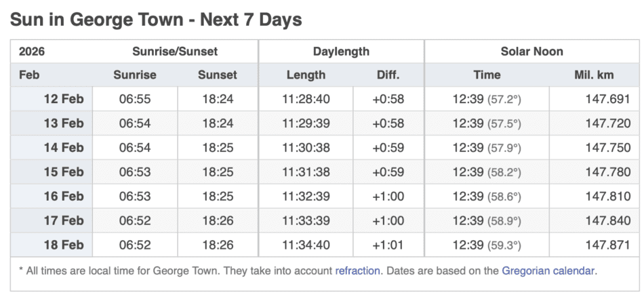Click the Sunset column header
644x301 pixels.
217,75
